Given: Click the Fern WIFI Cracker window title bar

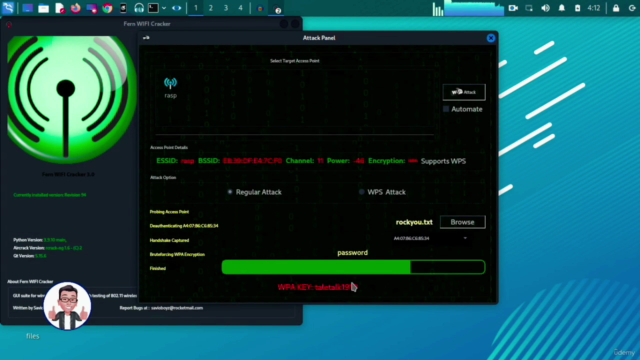Looking at the screenshot, I should click(147, 24).
